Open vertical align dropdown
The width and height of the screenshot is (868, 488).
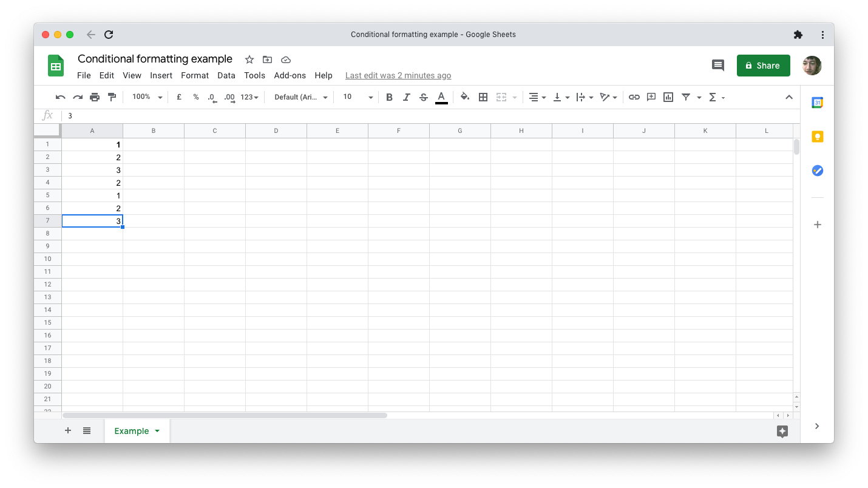561,97
